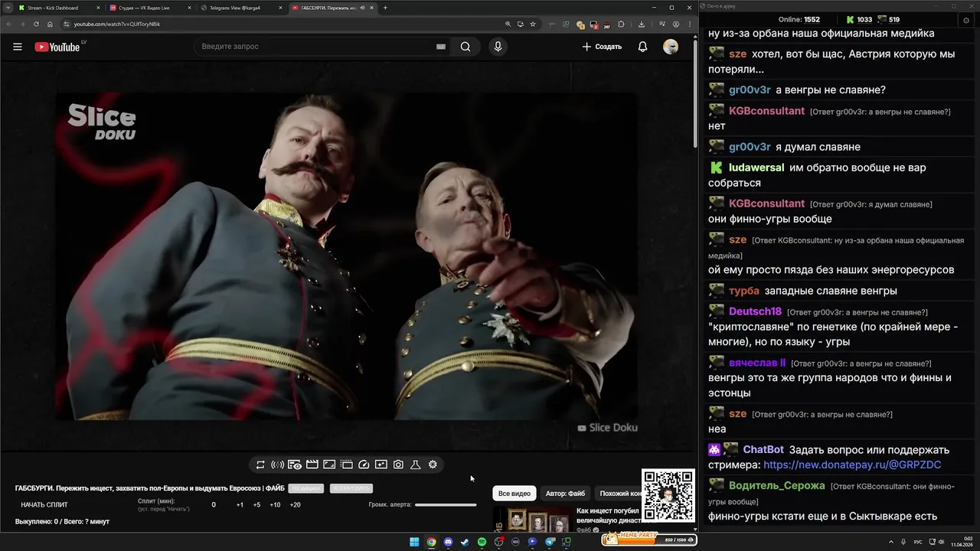This screenshot has width=980, height=551.
Task: Click the flask experiments icon
Action: coord(416,465)
